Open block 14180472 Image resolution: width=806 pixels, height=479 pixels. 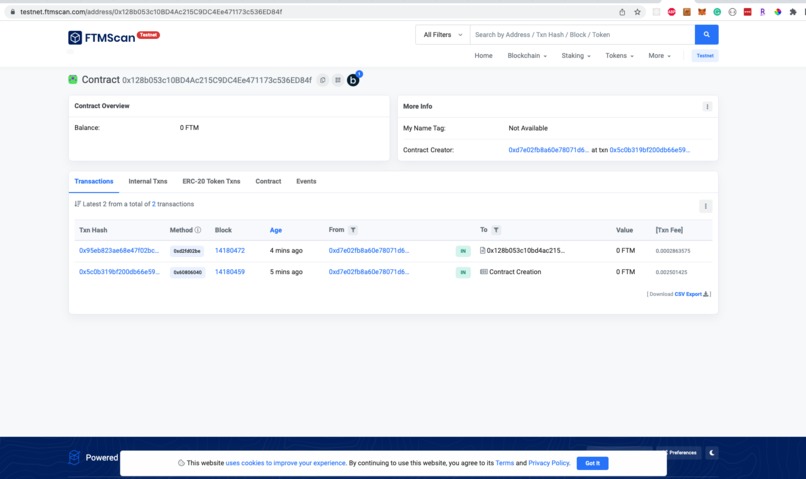tap(230, 250)
